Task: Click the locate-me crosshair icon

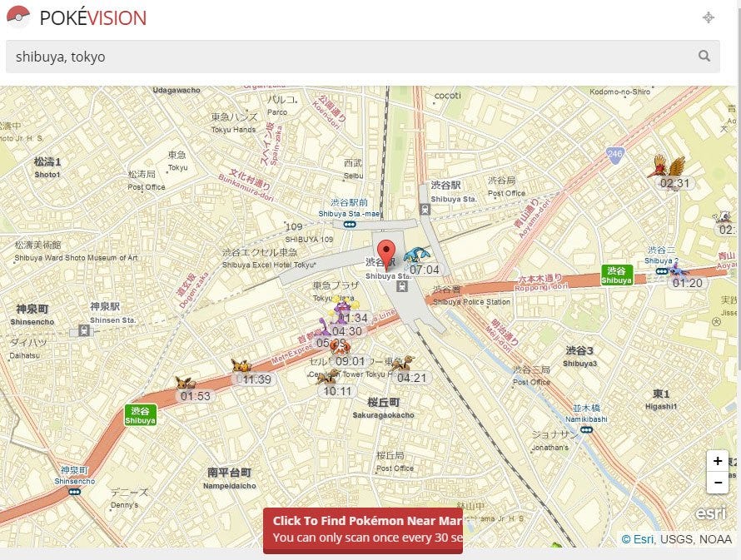Action: 708,17
